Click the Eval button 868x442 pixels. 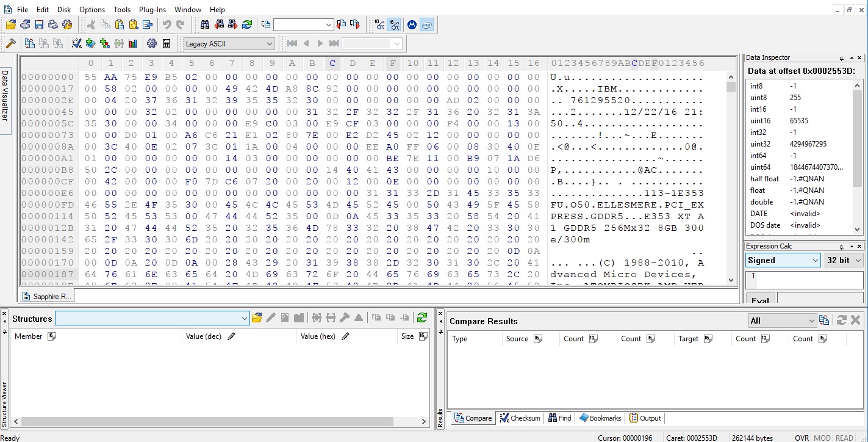tap(759, 300)
